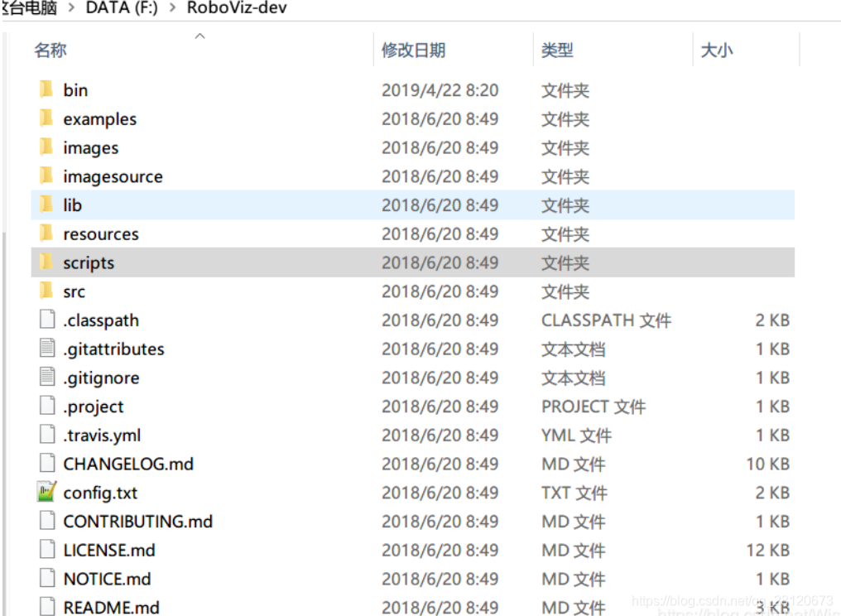The height and width of the screenshot is (616, 841).
Task: Click the LICENSE.md file icon
Action: 47,550
